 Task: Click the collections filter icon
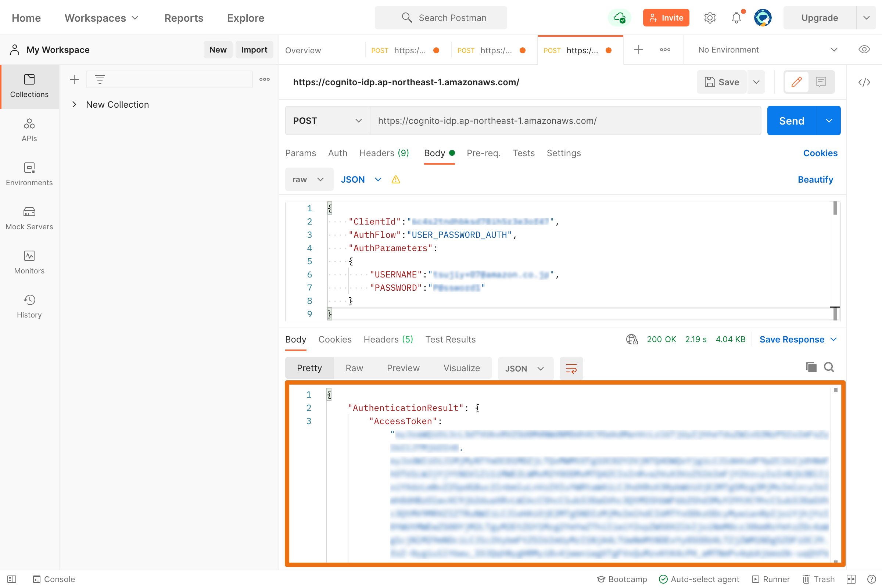coord(100,79)
